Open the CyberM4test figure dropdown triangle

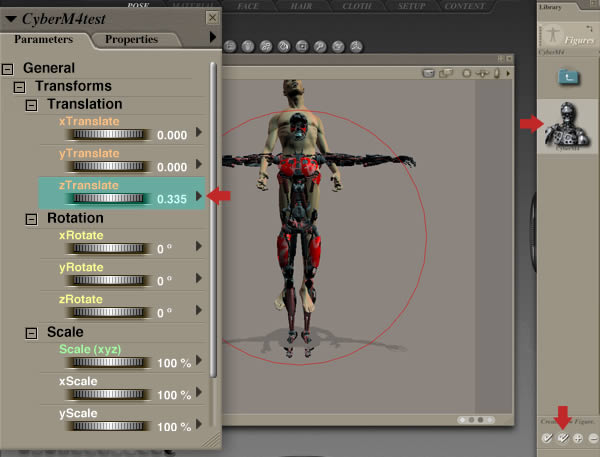coord(11,19)
